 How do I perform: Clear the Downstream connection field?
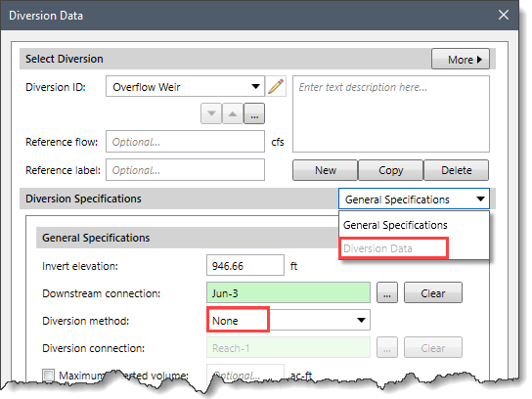point(433,292)
